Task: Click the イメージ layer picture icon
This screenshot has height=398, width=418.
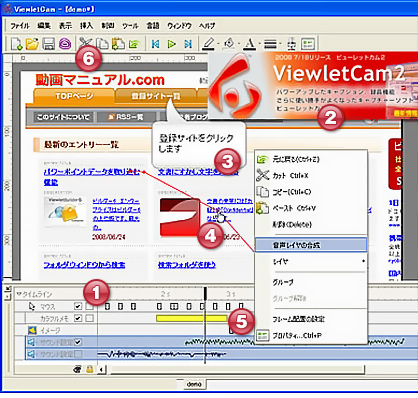Action: point(32,330)
